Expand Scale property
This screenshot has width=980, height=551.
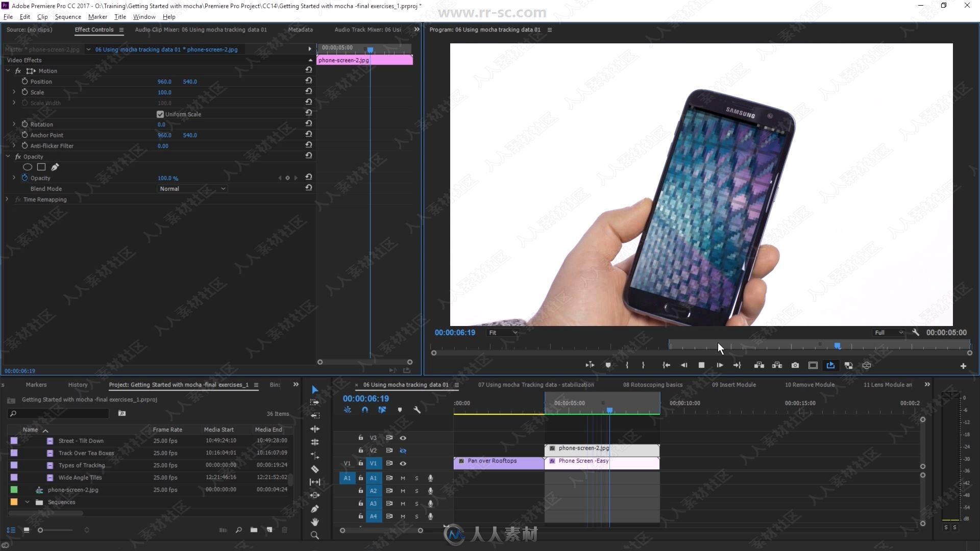pos(14,92)
